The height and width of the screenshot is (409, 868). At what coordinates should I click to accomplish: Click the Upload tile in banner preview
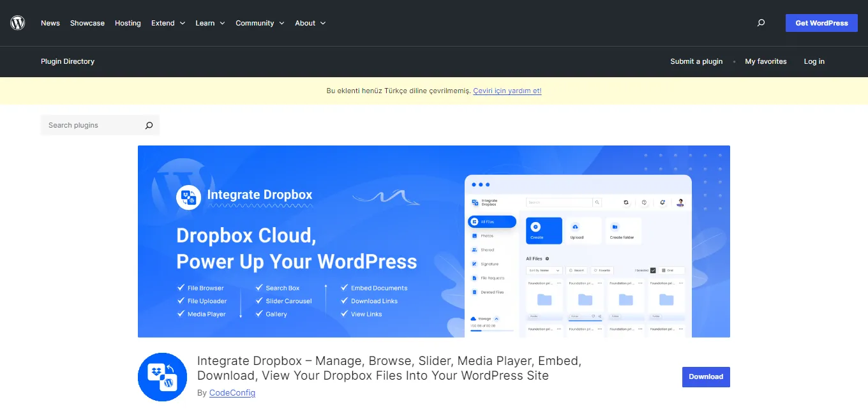point(583,230)
